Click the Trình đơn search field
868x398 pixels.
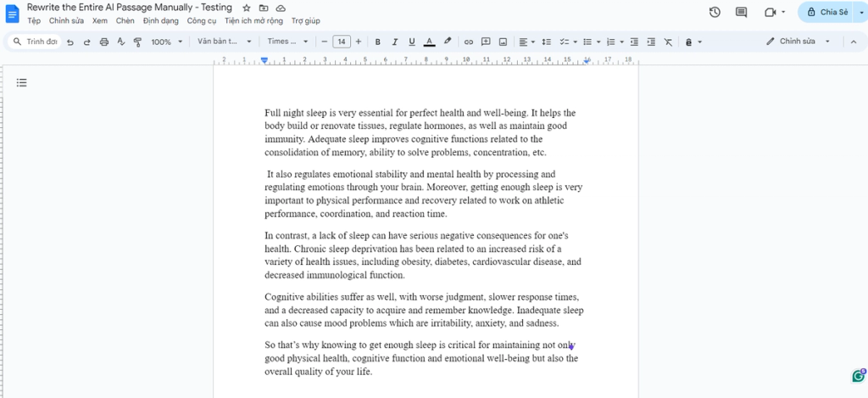pos(34,42)
